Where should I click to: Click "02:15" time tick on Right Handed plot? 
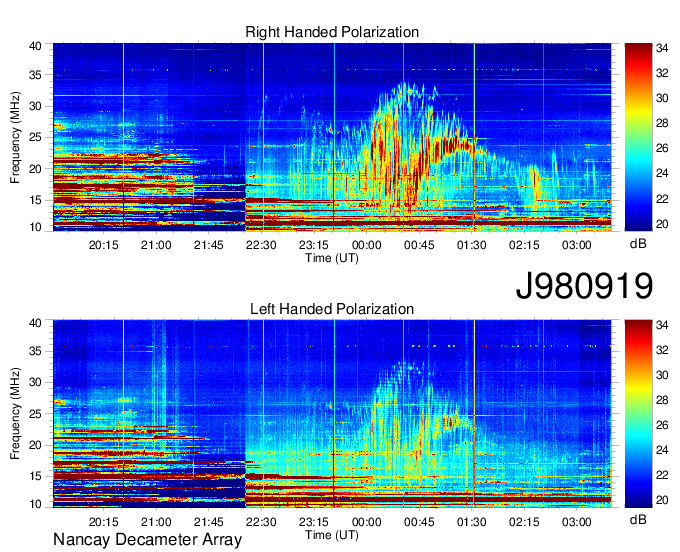click(524, 245)
